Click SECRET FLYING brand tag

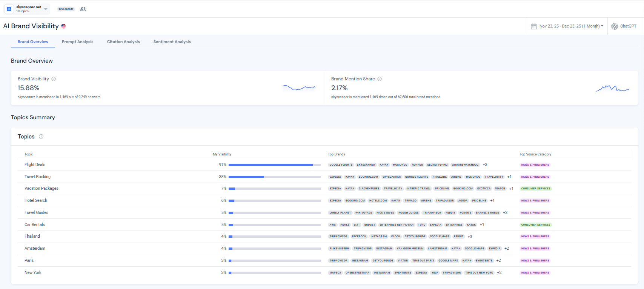pos(437,165)
